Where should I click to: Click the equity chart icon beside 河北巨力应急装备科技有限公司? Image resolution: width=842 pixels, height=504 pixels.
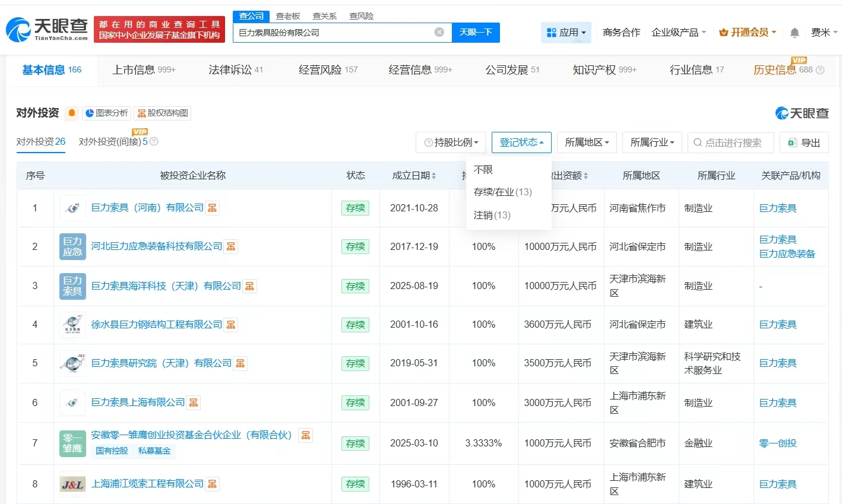coord(231,246)
